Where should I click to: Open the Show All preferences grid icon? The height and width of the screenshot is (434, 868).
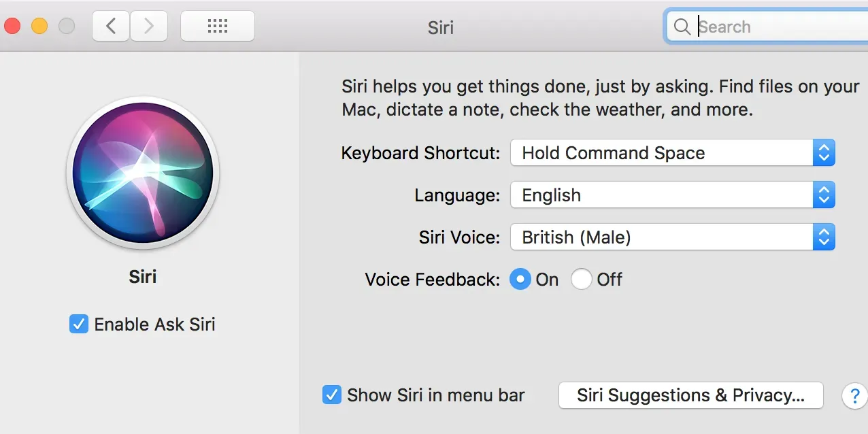point(217,25)
